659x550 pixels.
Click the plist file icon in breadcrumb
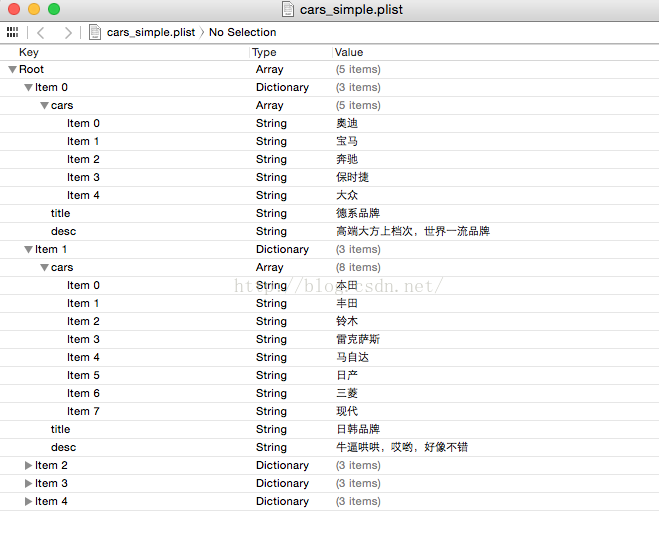95,32
